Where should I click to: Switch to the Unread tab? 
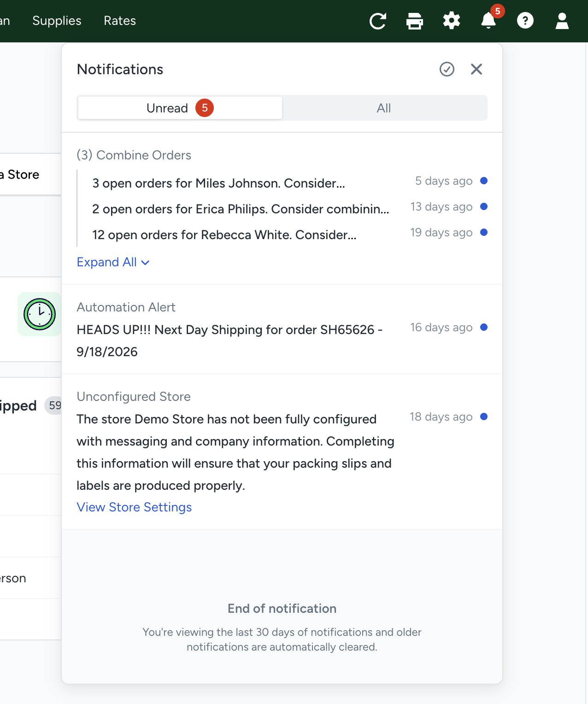(180, 108)
